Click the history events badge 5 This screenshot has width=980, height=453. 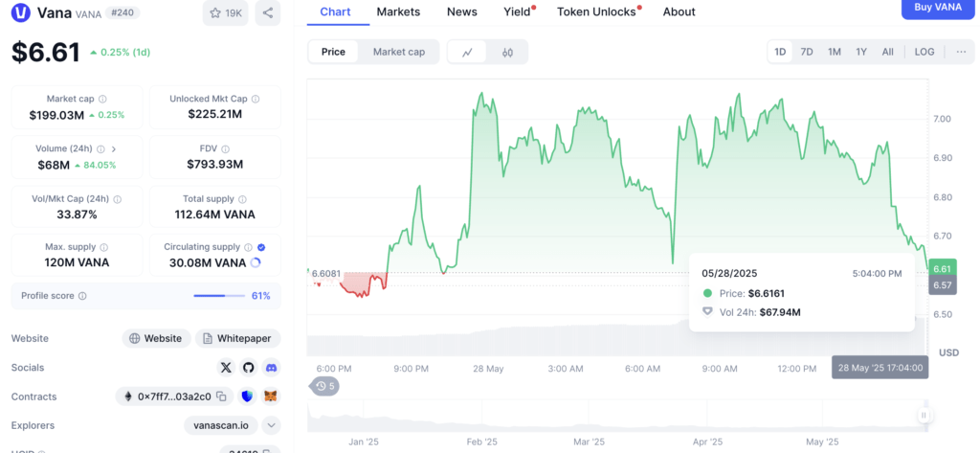(x=324, y=386)
